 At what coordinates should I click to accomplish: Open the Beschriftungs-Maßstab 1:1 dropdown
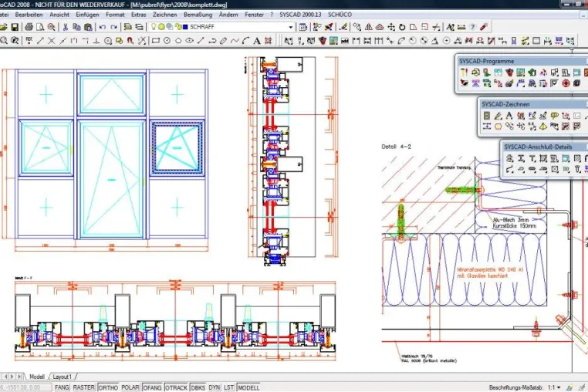coord(554,387)
